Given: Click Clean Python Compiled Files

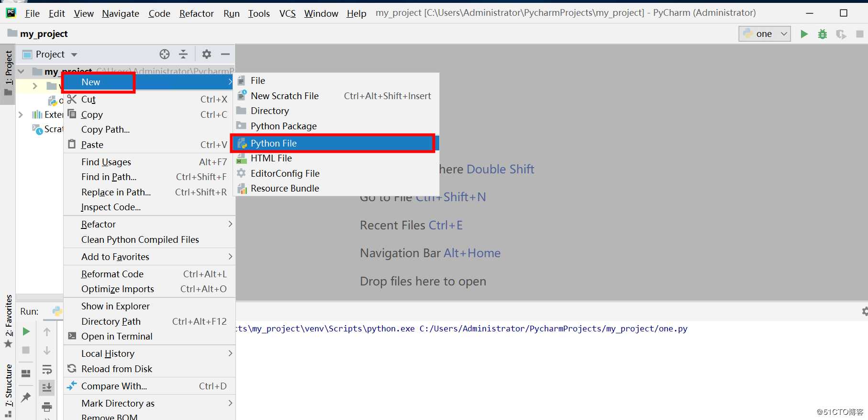Looking at the screenshot, I should coord(149,239).
